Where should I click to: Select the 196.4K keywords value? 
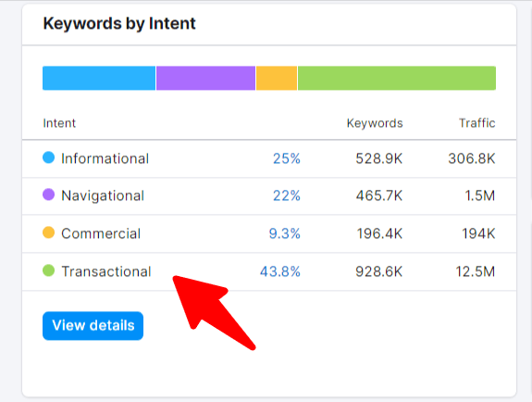[x=379, y=233]
